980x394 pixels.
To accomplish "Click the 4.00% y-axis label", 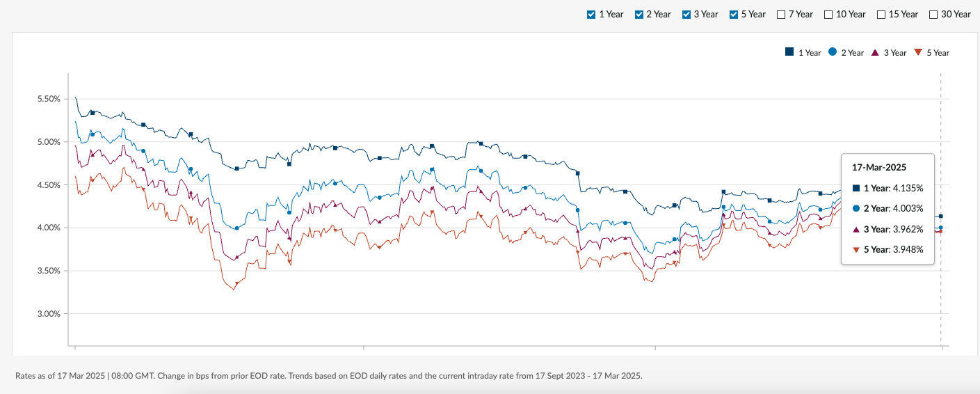I will 49,228.
